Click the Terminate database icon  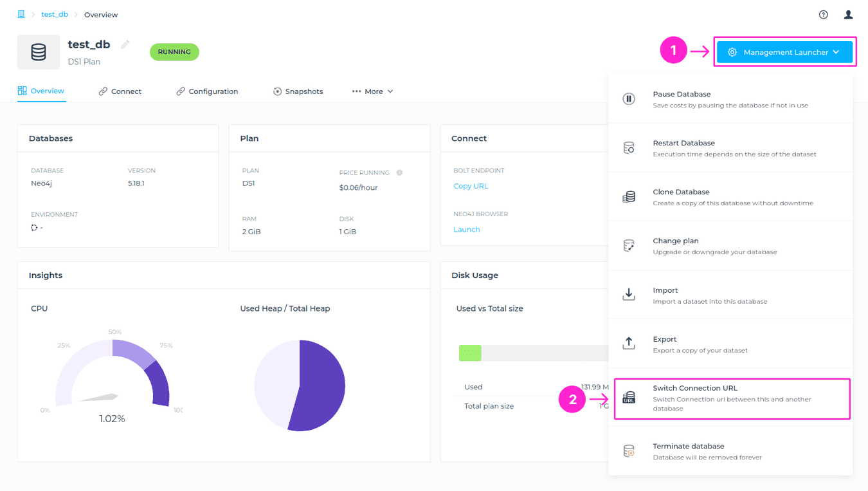click(629, 450)
